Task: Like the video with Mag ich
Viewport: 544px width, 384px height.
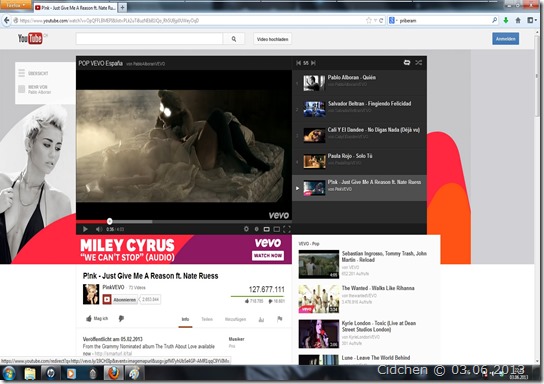Action: (x=97, y=318)
